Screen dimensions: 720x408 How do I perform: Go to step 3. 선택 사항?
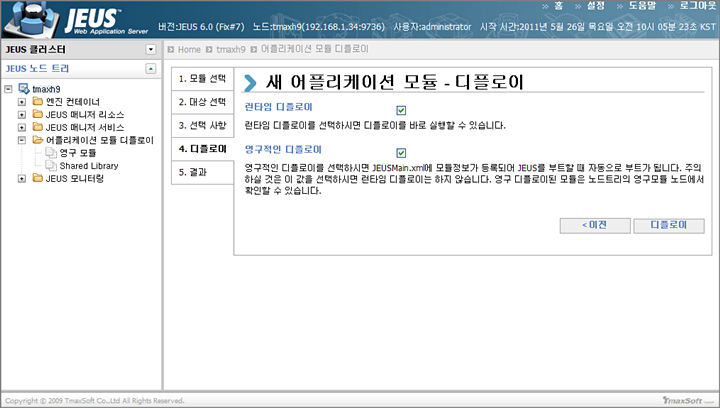[x=202, y=125]
